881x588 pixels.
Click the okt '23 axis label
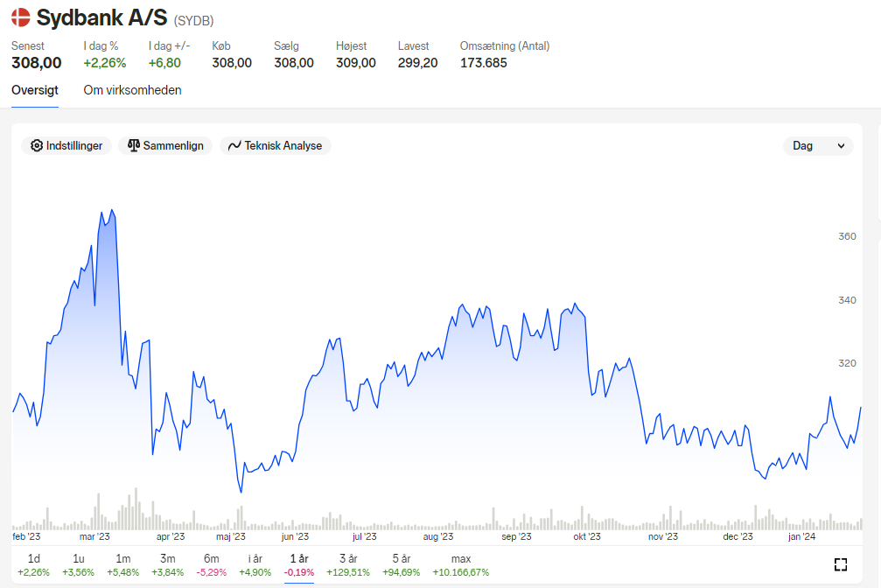coord(586,536)
